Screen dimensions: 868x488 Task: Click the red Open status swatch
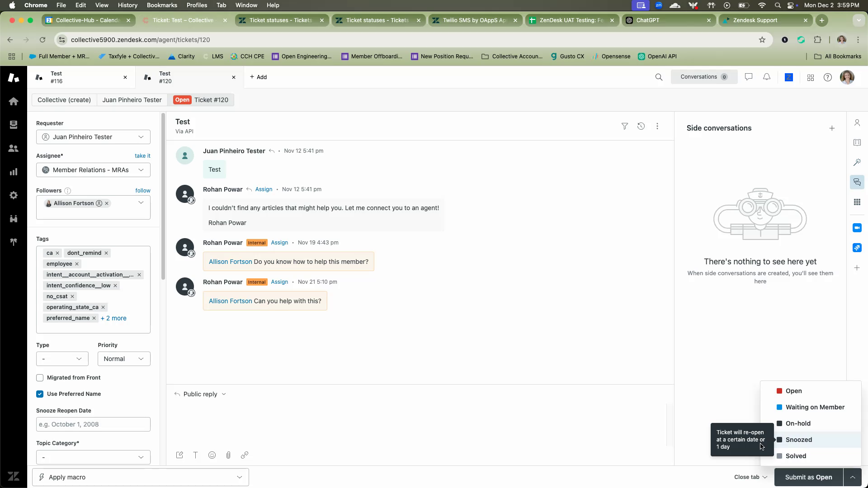pos(779,391)
